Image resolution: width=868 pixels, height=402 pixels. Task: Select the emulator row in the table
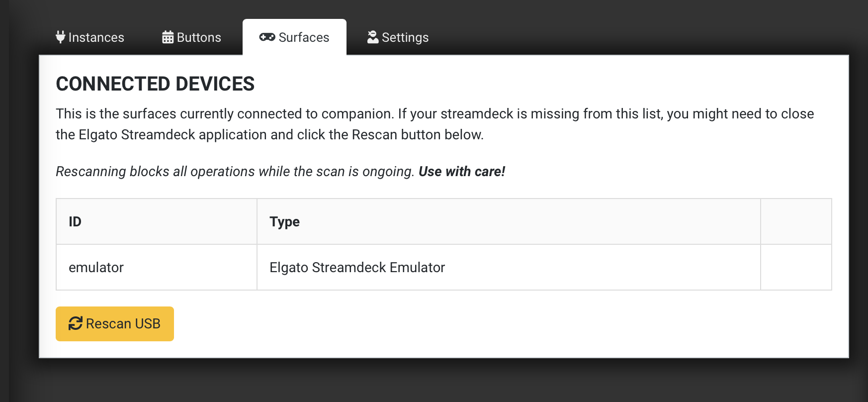click(348, 267)
